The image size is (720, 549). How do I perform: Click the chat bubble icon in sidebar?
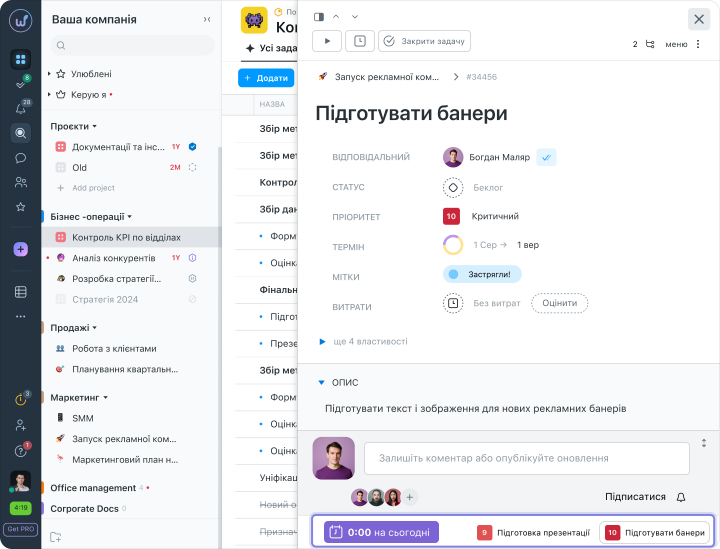coord(20,158)
